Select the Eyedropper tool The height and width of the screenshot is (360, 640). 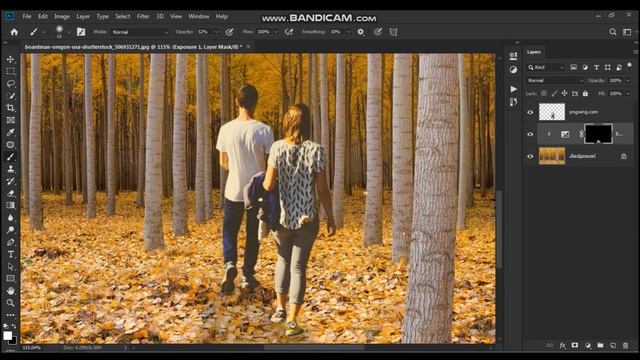point(11,132)
